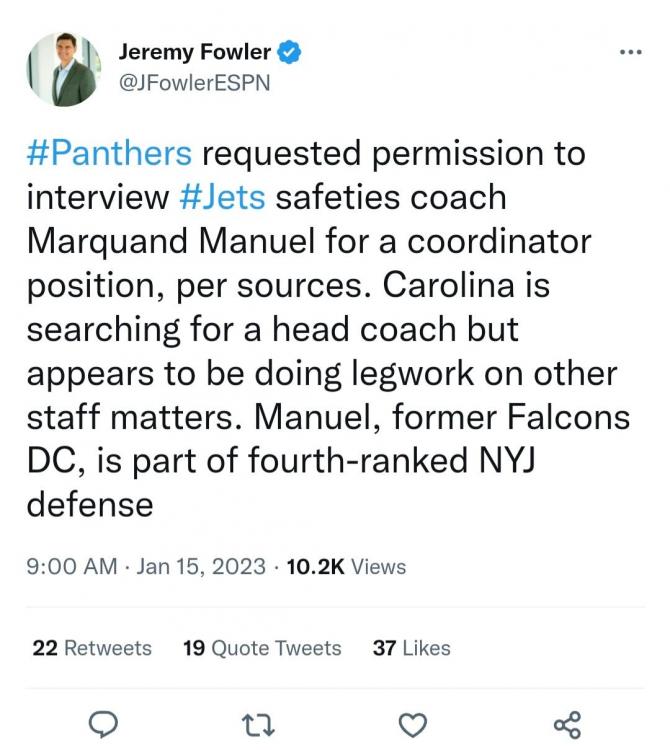Click the @JFowlerESPN handle
Image resolution: width=670 pixels, height=750 pixels.
pyautogui.click(x=194, y=83)
